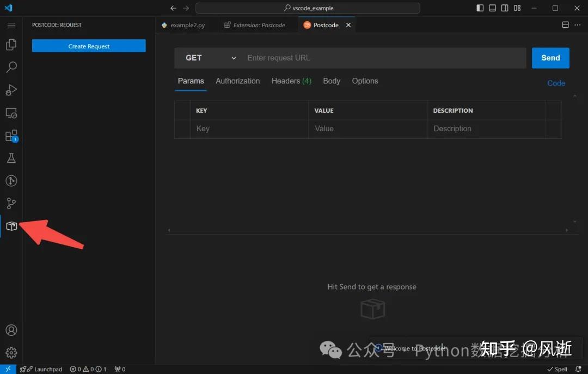Focus the Value parameter cell

(367, 128)
